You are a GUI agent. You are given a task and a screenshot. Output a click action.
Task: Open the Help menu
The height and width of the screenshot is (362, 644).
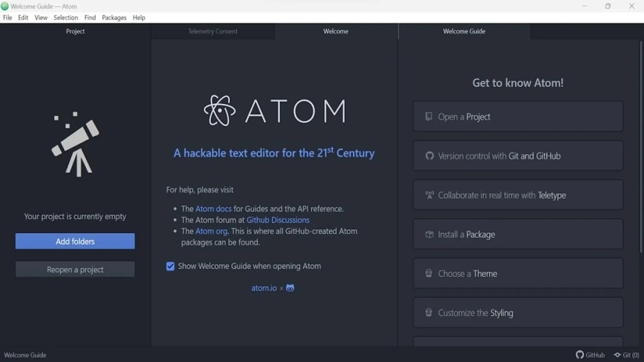click(138, 17)
